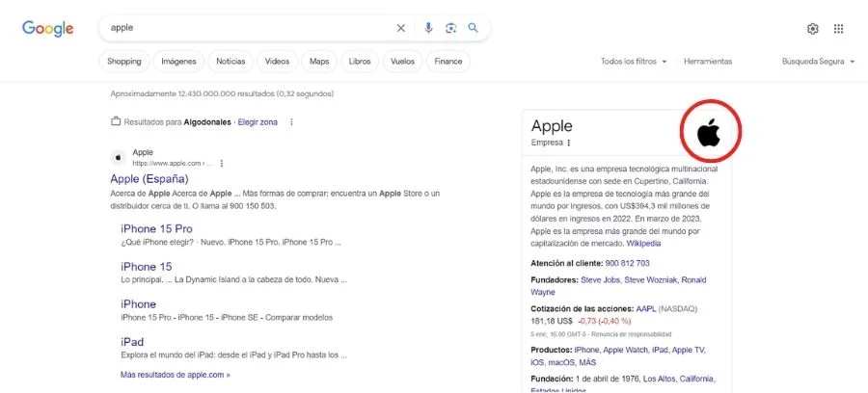
Task: Open three-dot options beside the apple.com URL
Action: pyautogui.click(x=222, y=164)
